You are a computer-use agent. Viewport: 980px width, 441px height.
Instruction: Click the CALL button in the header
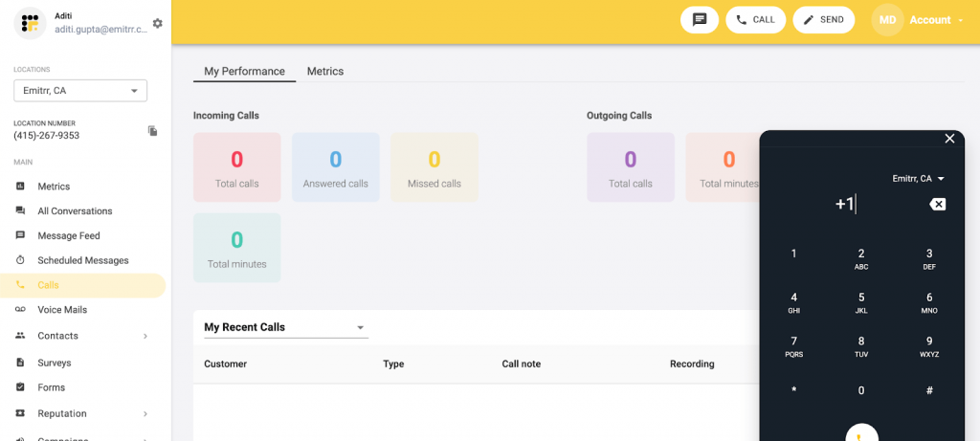755,20
